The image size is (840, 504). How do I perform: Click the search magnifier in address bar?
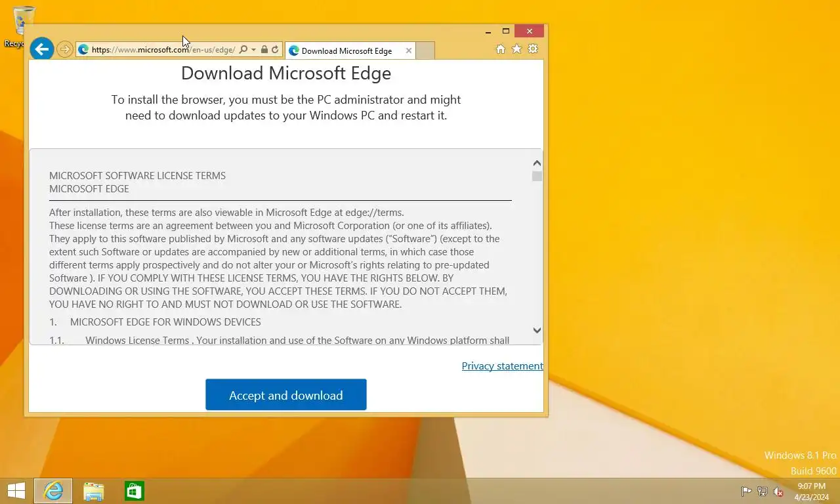pyautogui.click(x=243, y=50)
